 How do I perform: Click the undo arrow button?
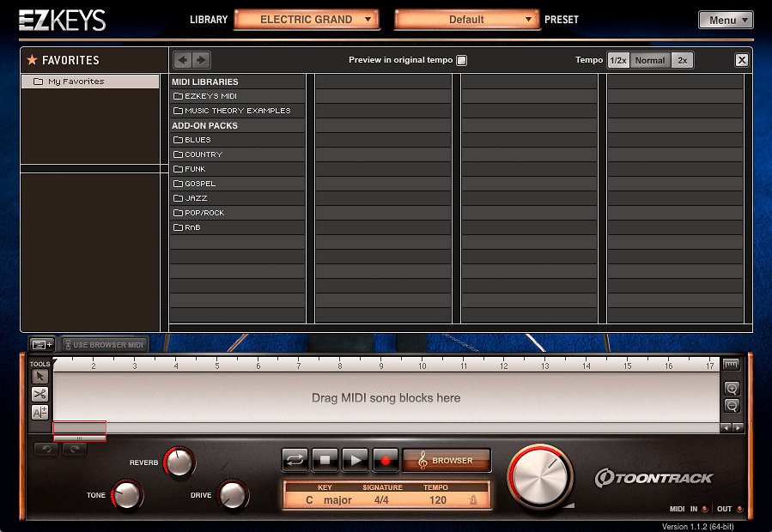point(46,449)
